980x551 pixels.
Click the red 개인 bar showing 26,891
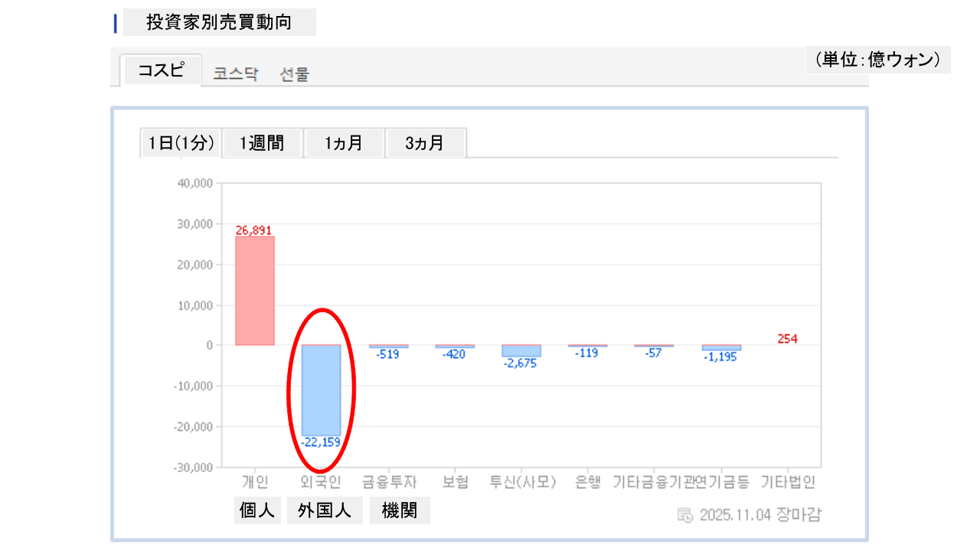(x=254, y=291)
